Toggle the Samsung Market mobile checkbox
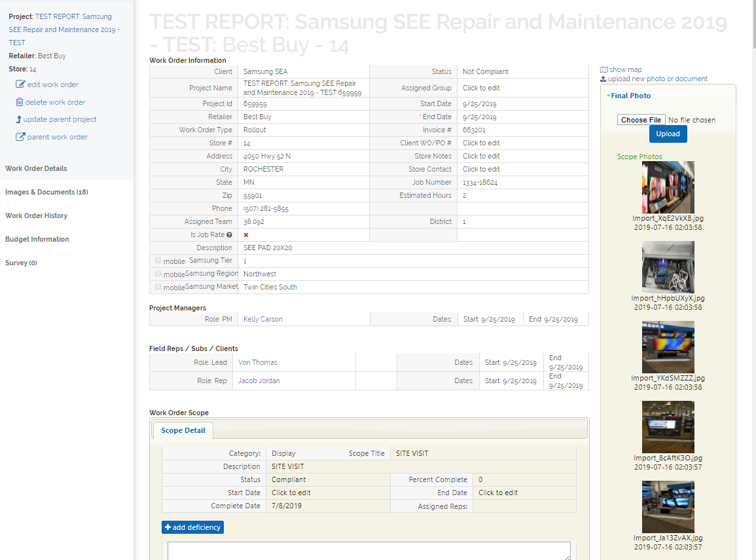 (x=158, y=286)
